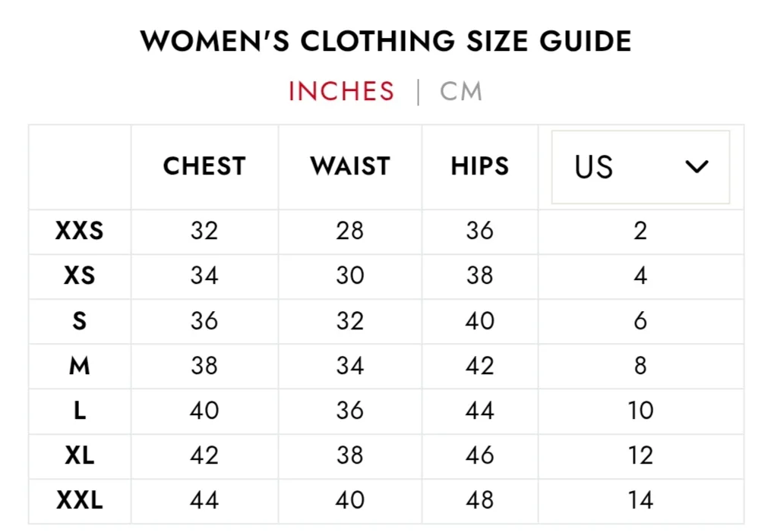The width and height of the screenshot is (774, 532).
Task: Select the XL size row label
Action: click(80, 455)
